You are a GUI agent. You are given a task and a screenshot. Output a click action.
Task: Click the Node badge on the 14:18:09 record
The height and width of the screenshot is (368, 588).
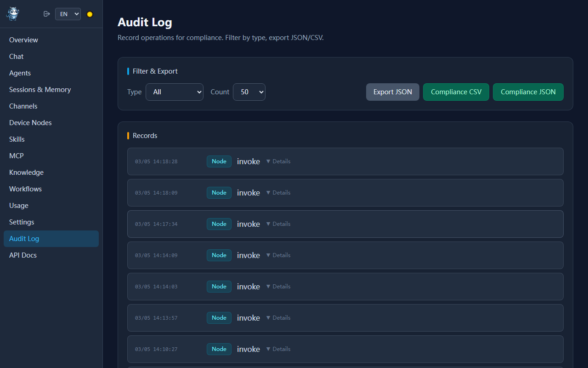[x=219, y=193]
